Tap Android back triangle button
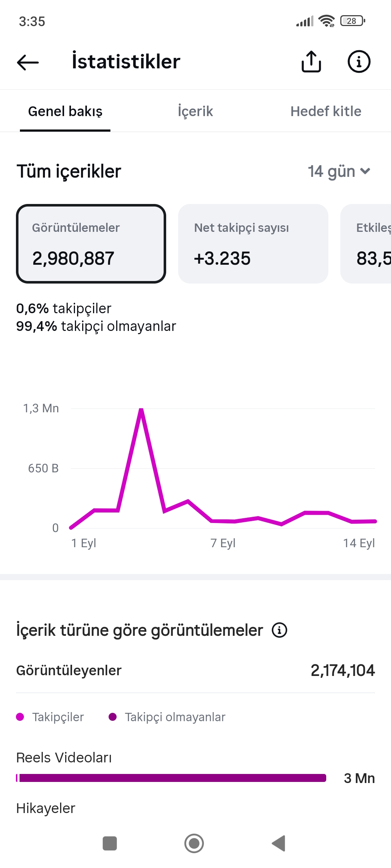 pos(279,843)
